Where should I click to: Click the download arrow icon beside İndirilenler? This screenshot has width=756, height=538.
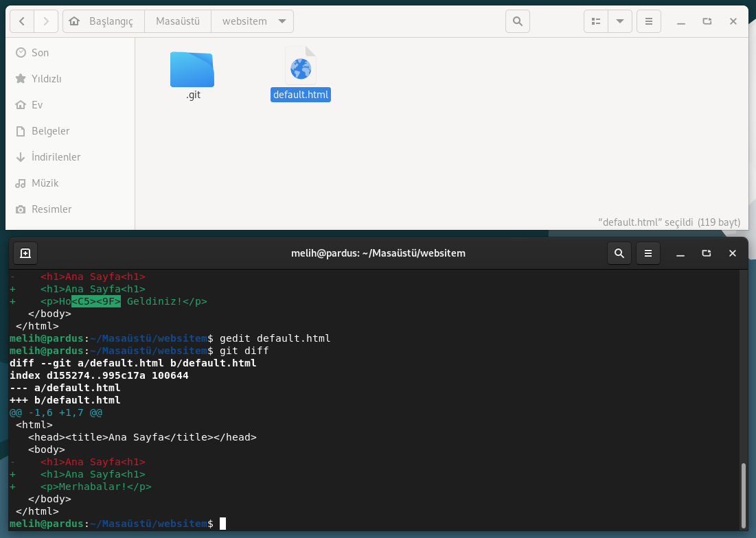(x=21, y=157)
